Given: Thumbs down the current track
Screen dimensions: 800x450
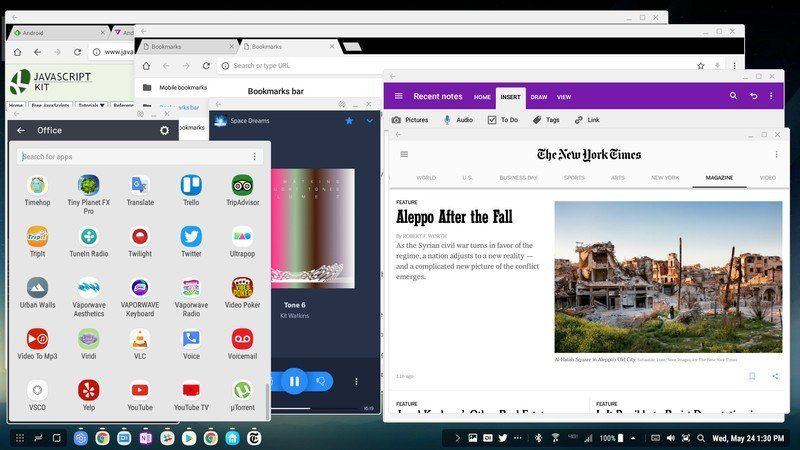Looking at the screenshot, I should (321, 381).
